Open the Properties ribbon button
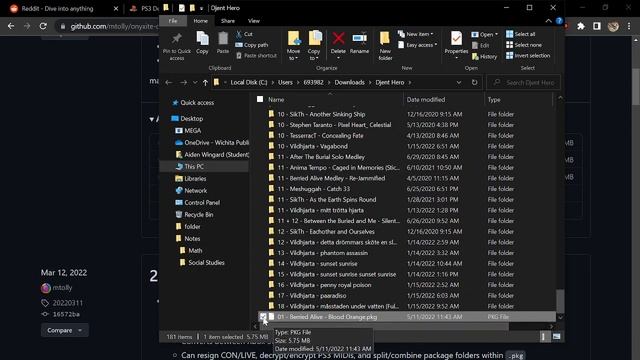This screenshot has height=360, width=640. pos(456,44)
